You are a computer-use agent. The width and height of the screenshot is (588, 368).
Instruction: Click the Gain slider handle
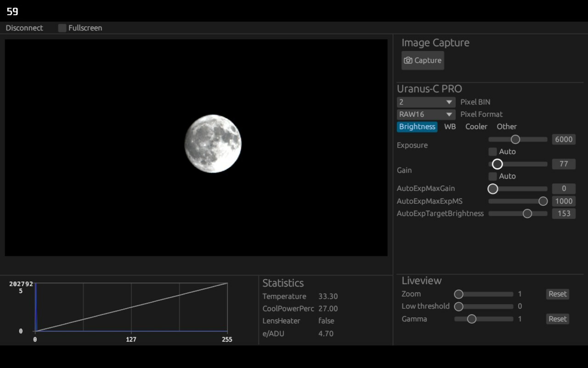tap(497, 164)
